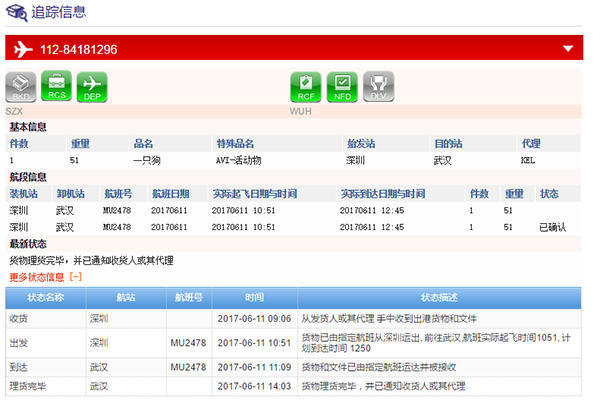The image size is (600, 416).
Task: Click the 航班号 header in blue table
Action: coord(189,298)
